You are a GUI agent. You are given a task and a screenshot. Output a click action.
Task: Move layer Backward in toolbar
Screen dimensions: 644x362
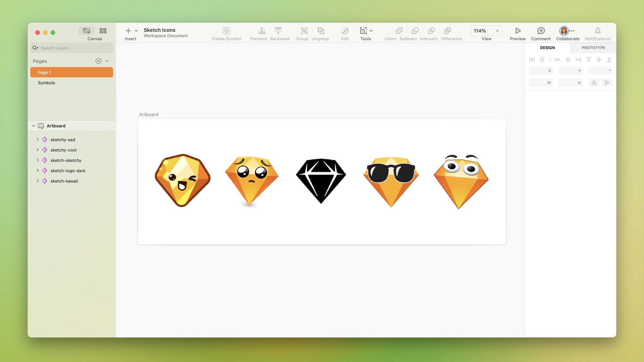tap(278, 31)
